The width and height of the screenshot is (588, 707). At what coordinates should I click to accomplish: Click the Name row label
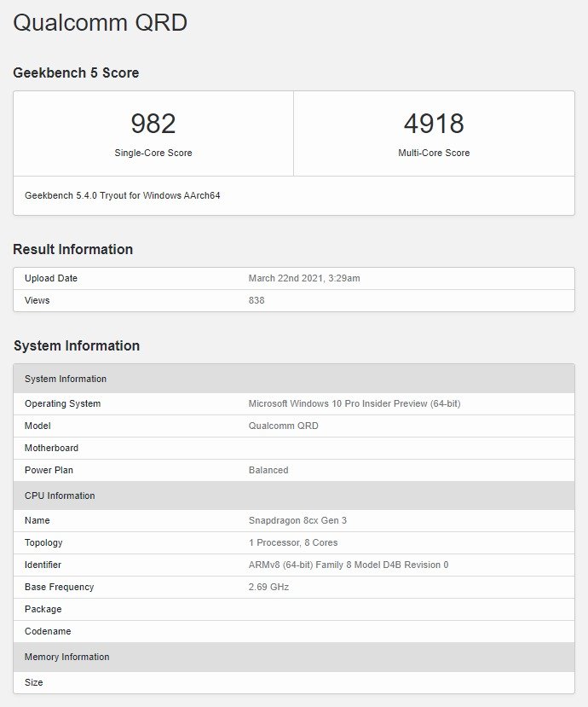coord(37,520)
